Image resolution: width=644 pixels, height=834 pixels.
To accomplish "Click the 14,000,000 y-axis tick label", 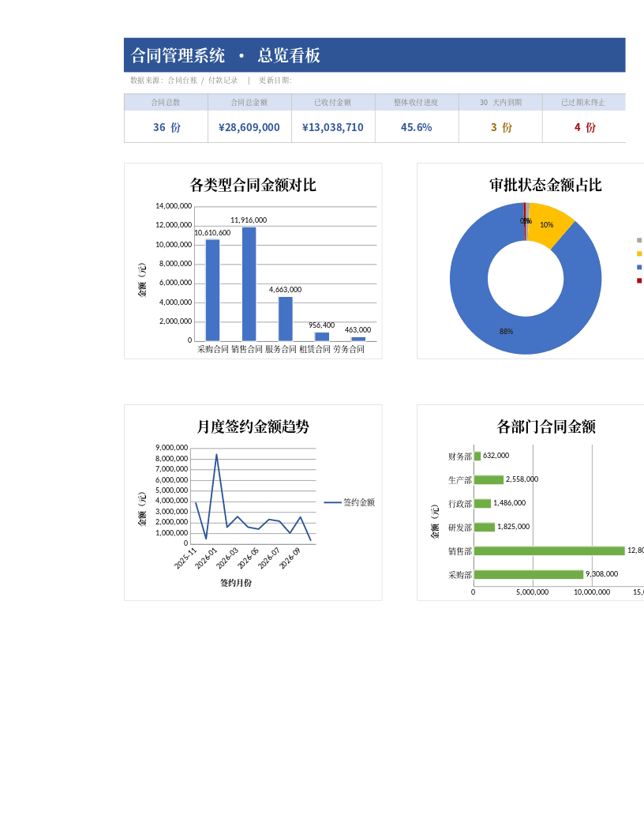I will point(173,206).
